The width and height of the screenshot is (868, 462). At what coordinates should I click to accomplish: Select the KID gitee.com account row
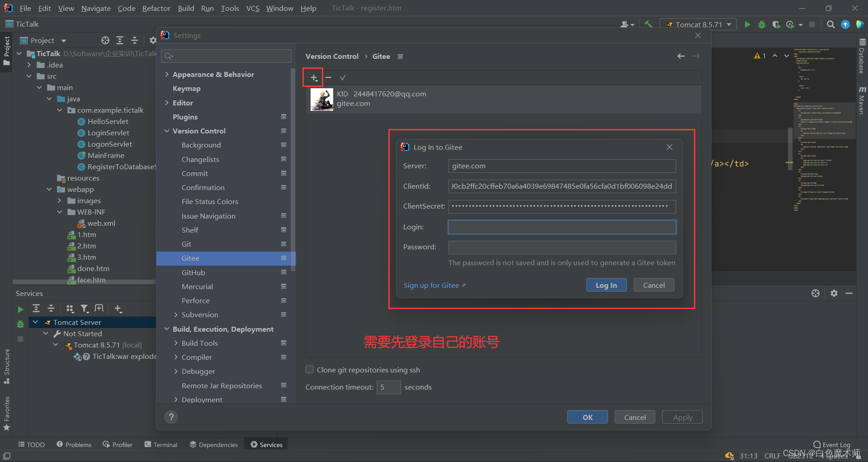point(504,99)
